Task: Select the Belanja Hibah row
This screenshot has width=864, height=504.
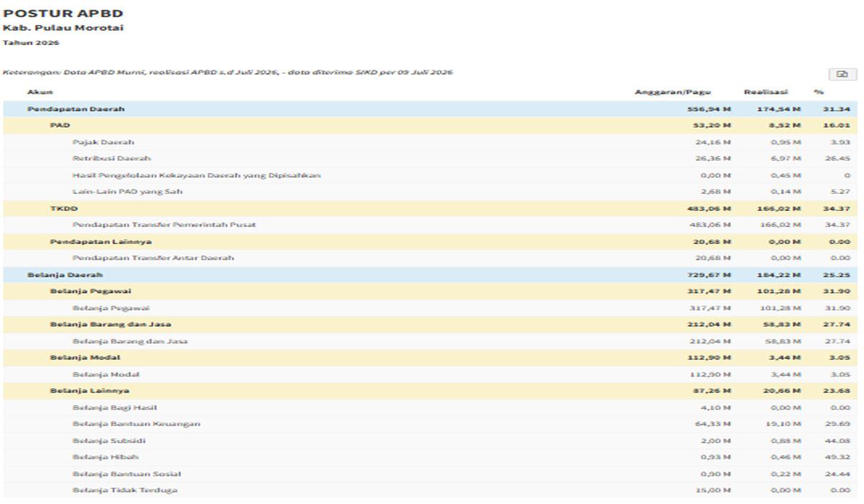Action: (x=106, y=456)
